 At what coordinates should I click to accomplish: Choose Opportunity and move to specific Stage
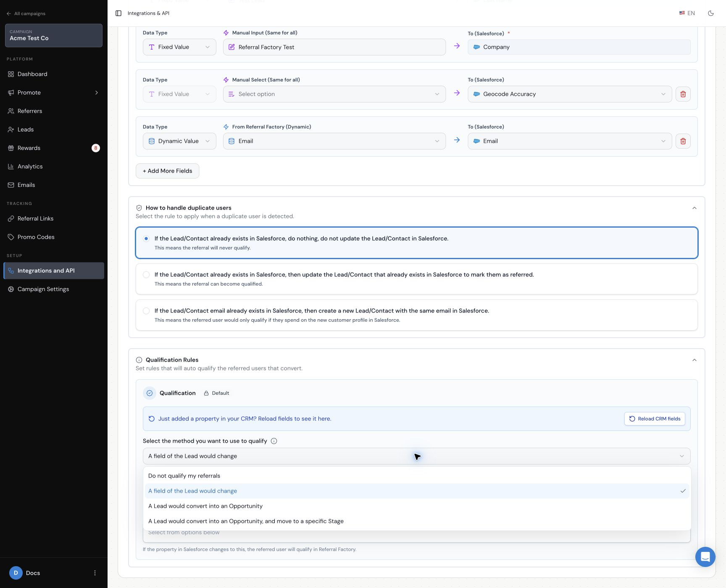(x=417, y=521)
